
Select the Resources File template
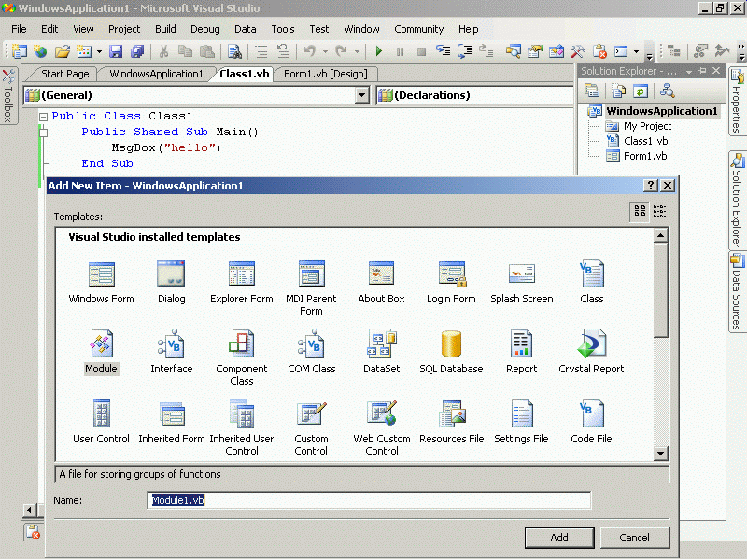click(451, 414)
